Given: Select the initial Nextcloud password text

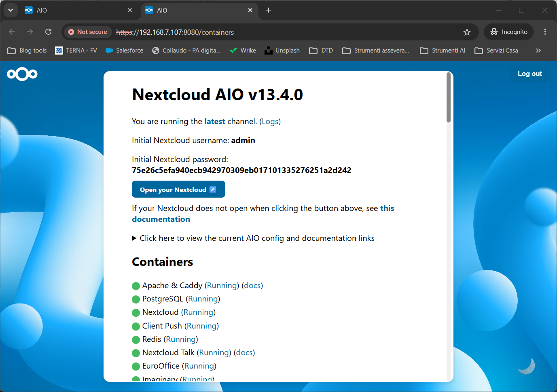Looking at the screenshot, I should click(241, 170).
